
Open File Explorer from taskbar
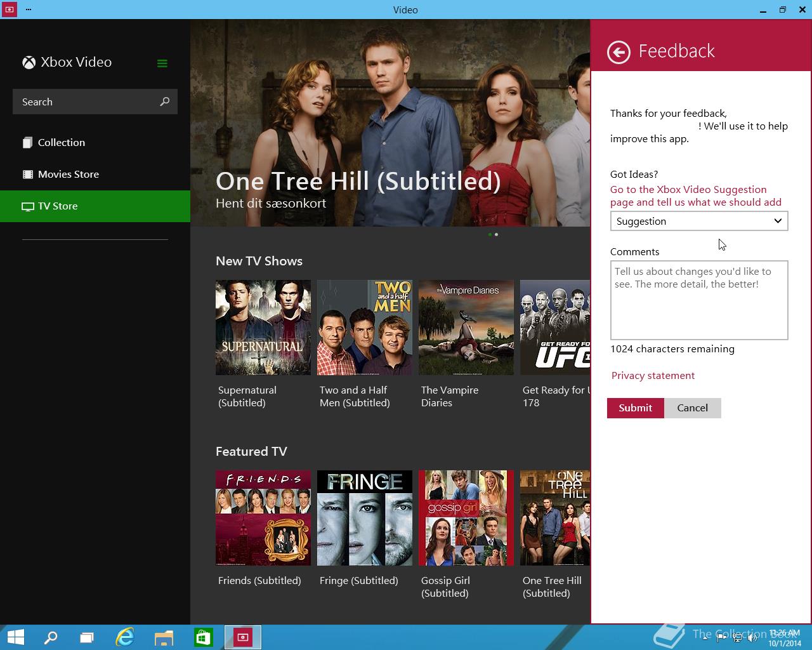[x=164, y=637]
